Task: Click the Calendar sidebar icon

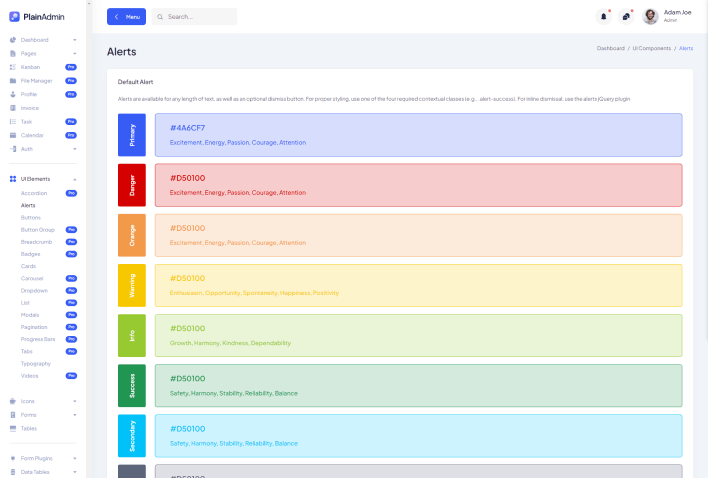Action: click(13, 134)
